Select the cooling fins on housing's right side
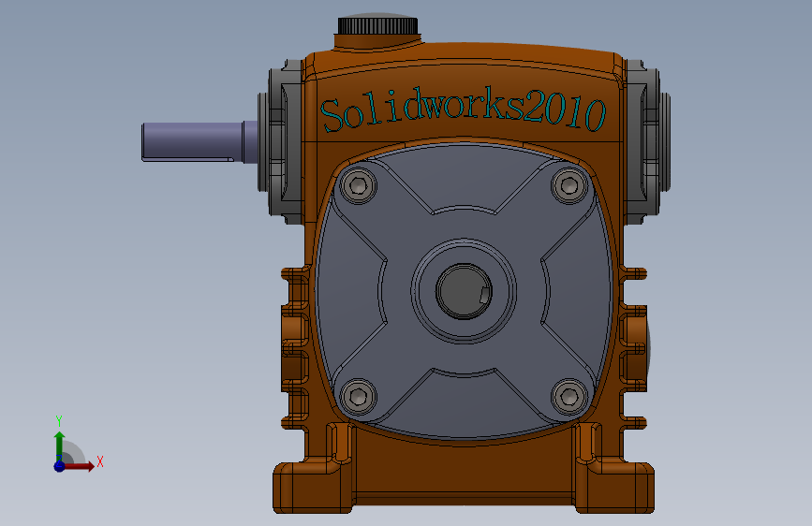Screen dimensions: 812x526 [634, 348]
